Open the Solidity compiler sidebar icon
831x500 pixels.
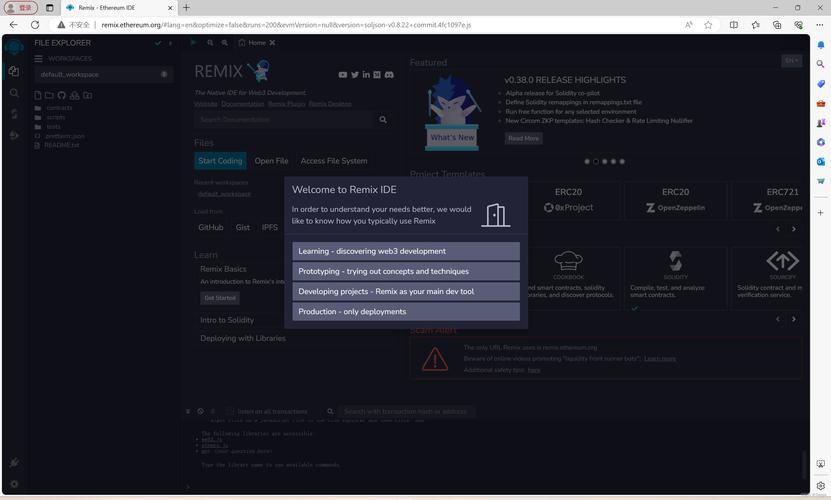[x=14, y=114]
